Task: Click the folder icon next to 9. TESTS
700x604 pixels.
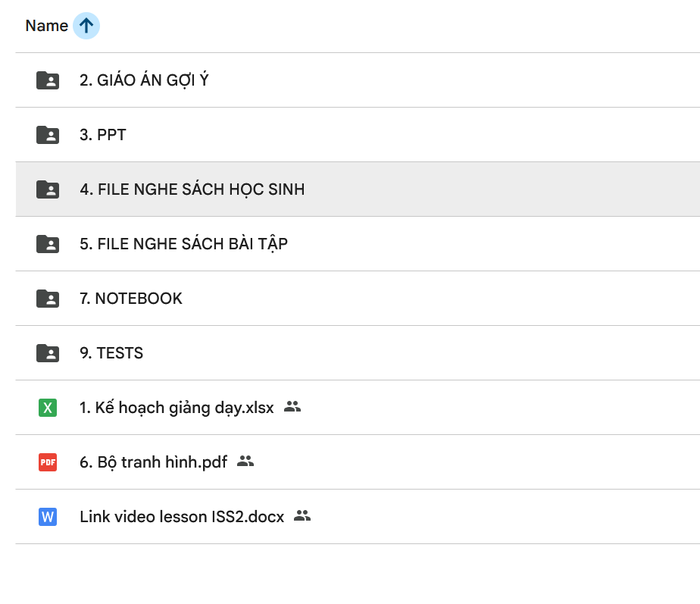Action: click(x=48, y=353)
